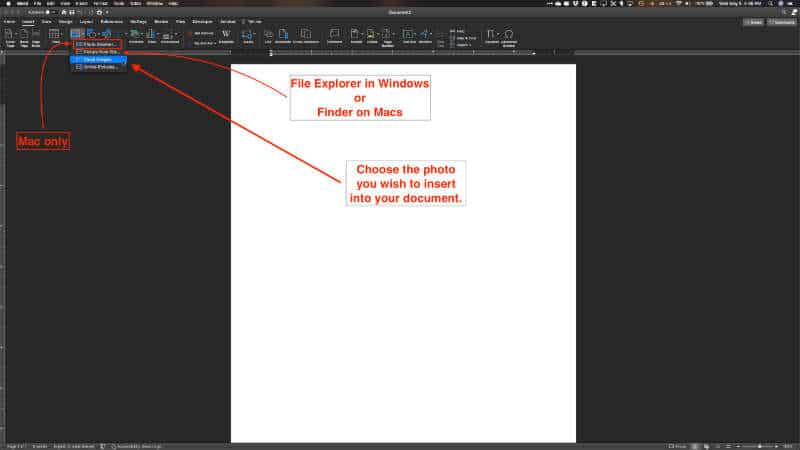
Task: Insert WordArt
Action: pos(425,36)
